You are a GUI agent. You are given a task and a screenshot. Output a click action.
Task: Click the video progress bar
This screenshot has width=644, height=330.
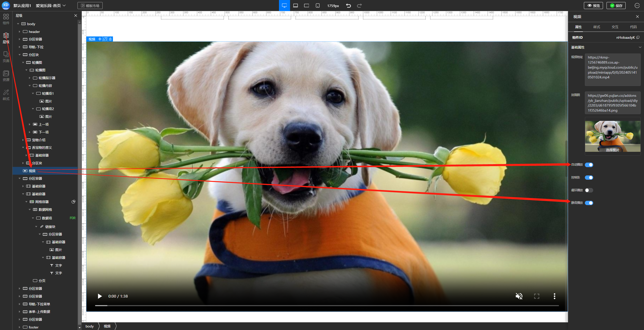click(x=327, y=306)
